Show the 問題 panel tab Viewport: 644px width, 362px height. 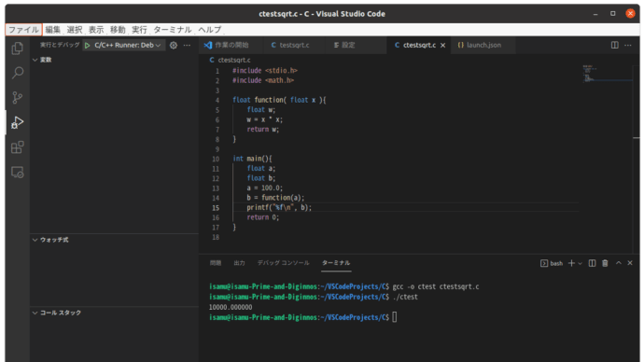click(216, 263)
